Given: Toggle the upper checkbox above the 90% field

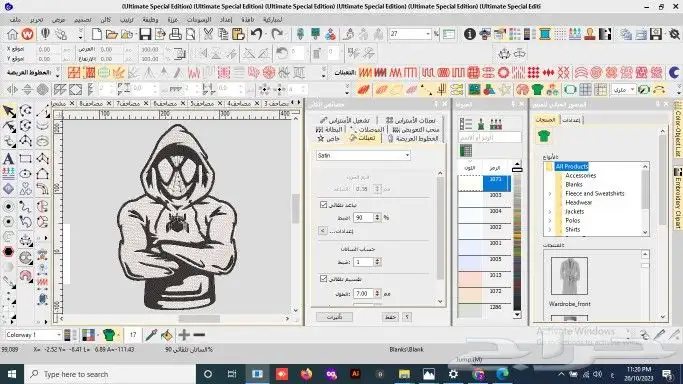Looking at the screenshot, I should pos(323,204).
